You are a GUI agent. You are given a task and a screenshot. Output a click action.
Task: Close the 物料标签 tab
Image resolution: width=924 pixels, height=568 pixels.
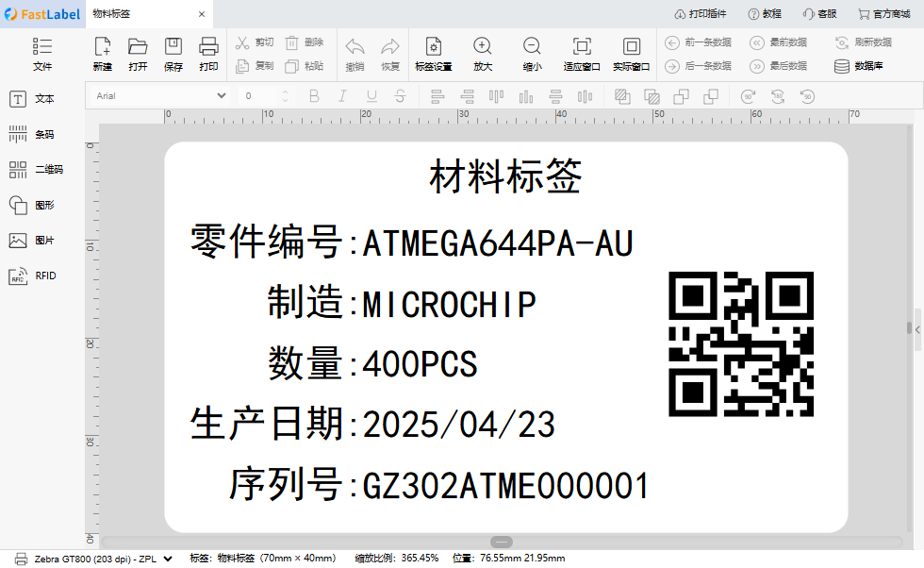(x=202, y=14)
